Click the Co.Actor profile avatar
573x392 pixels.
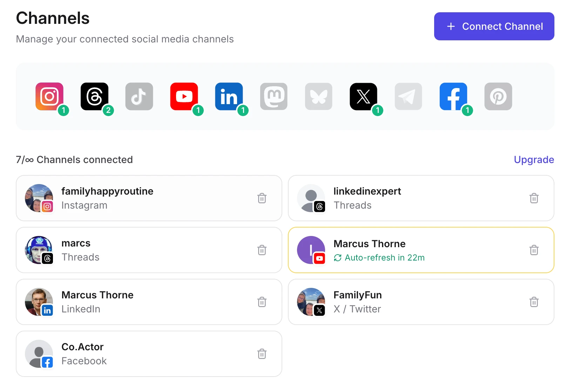click(x=39, y=354)
